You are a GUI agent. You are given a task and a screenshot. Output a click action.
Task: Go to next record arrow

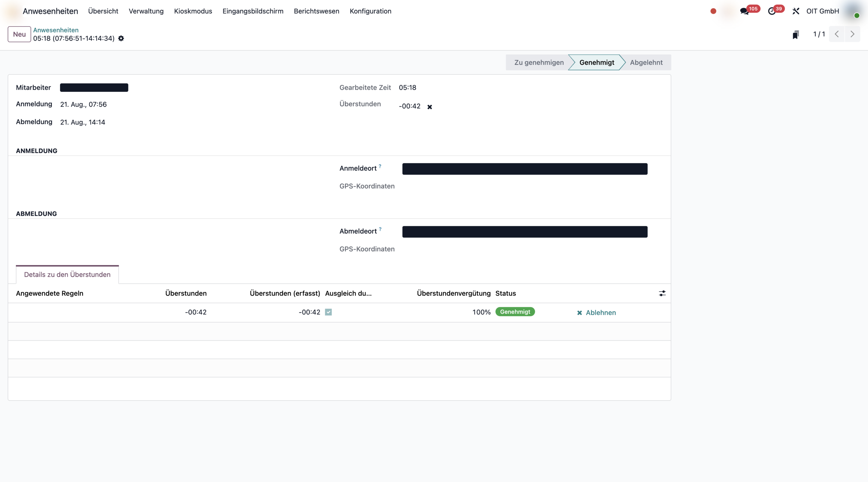(x=852, y=34)
